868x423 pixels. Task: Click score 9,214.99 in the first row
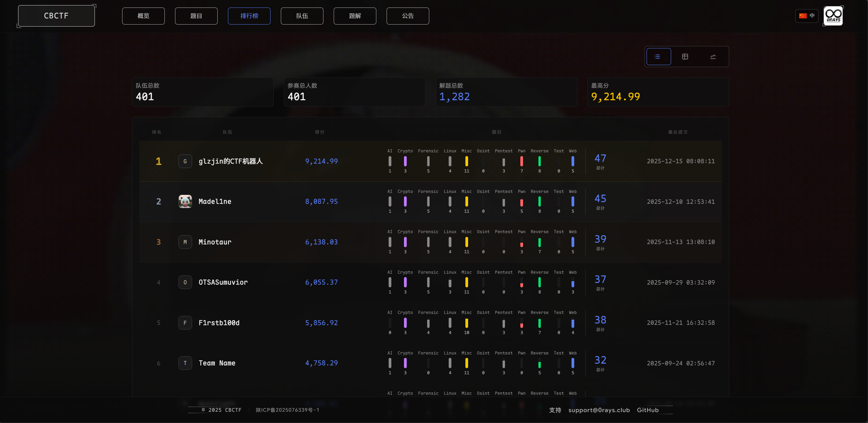click(321, 161)
